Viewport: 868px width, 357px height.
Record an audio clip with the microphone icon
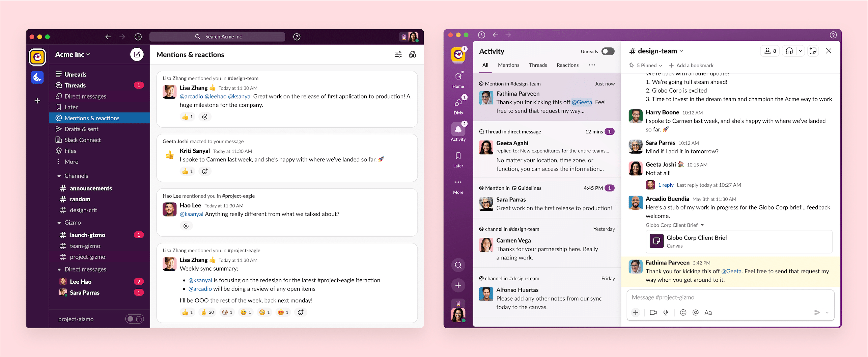pyautogui.click(x=666, y=312)
